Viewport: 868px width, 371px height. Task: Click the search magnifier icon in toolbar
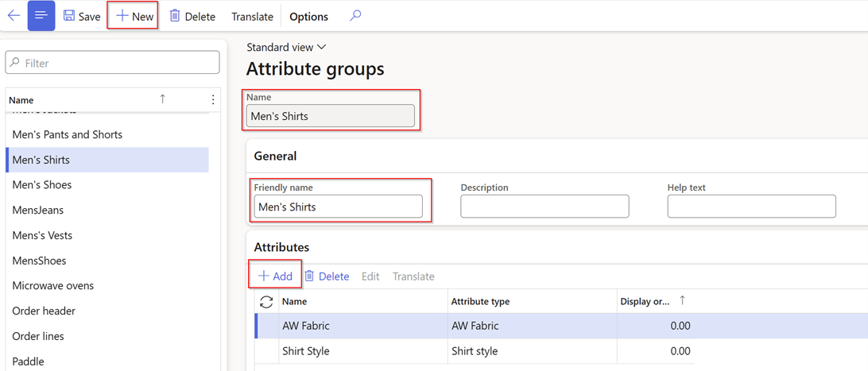click(355, 16)
